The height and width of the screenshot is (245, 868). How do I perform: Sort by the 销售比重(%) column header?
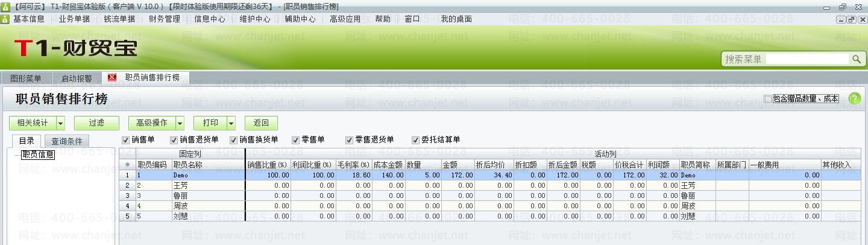coord(268,164)
